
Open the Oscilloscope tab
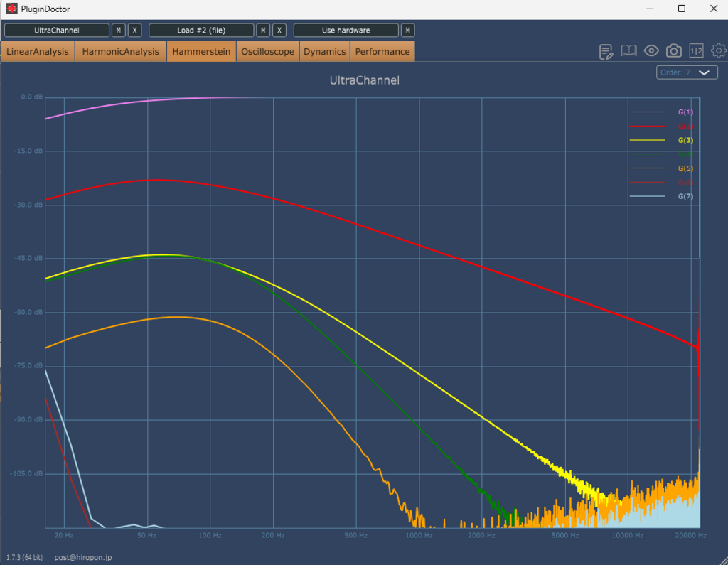268,52
